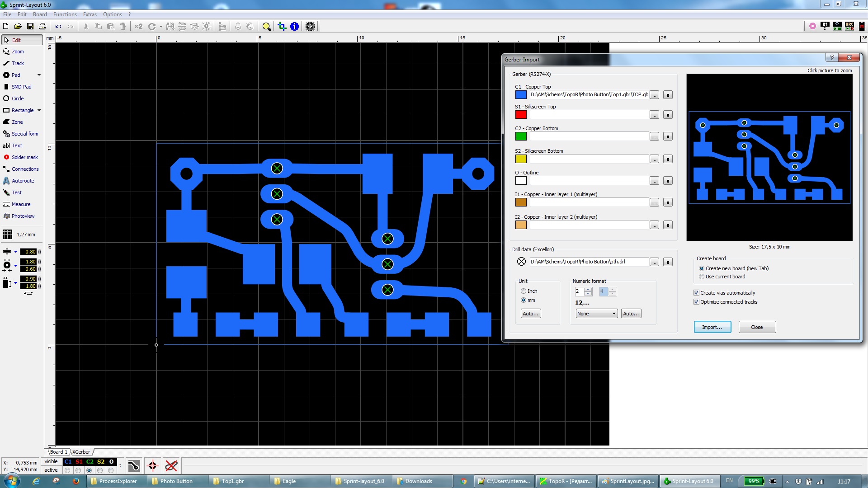Open the None numeric format dropdown

pos(596,314)
